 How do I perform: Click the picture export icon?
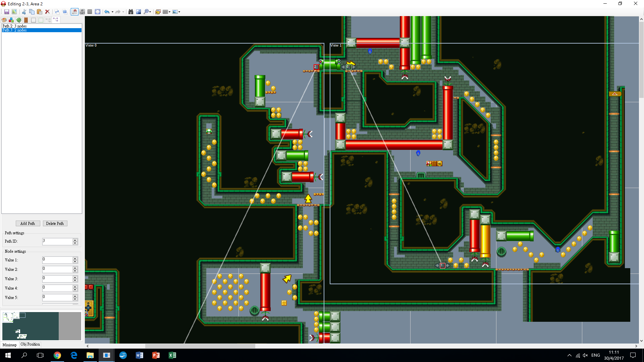pyautogui.click(x=139, y=12)
